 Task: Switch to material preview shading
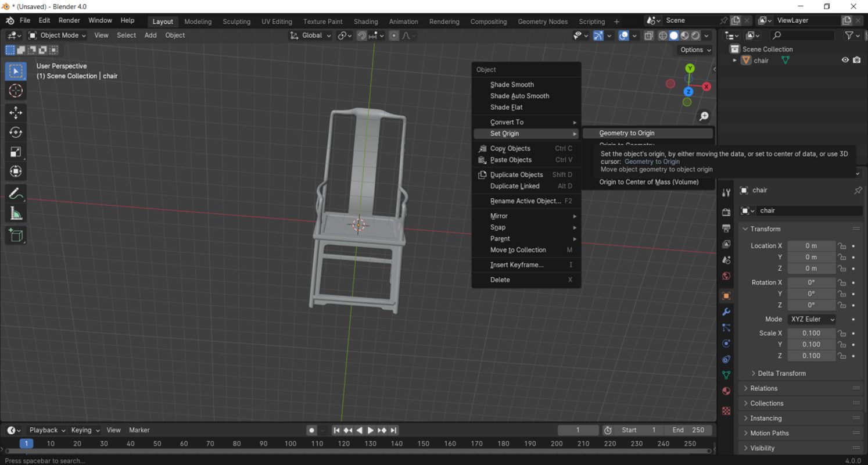684,35
